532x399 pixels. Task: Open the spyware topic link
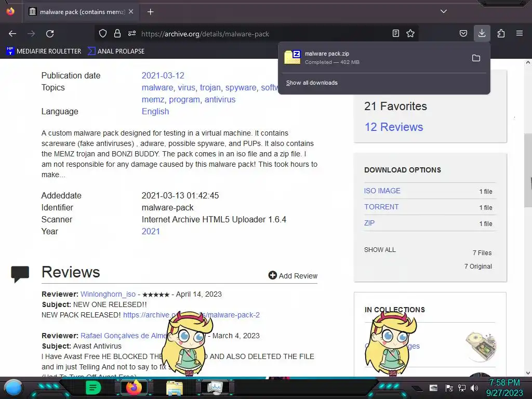click(x=241, y=87)
